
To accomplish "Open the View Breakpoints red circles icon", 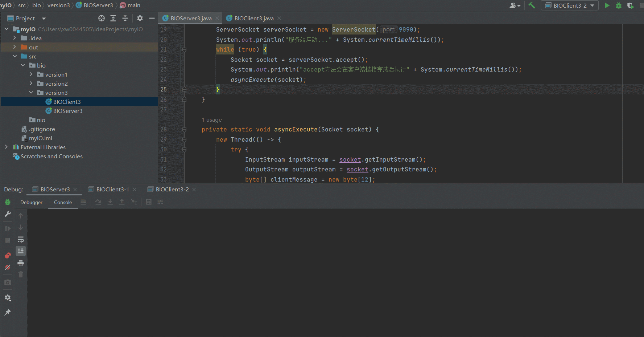I will [x=8, y=255].
